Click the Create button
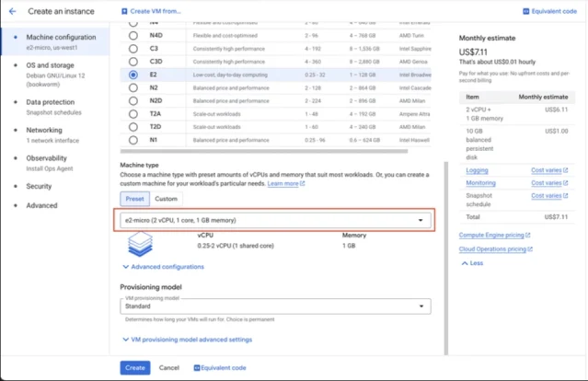This screenshot has width=588, height=381. (x=135, y=368)
